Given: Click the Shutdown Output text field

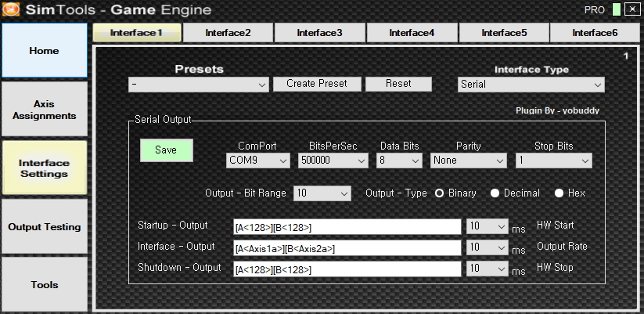Looking at the screenshot, I should click(x=347, y=269).
